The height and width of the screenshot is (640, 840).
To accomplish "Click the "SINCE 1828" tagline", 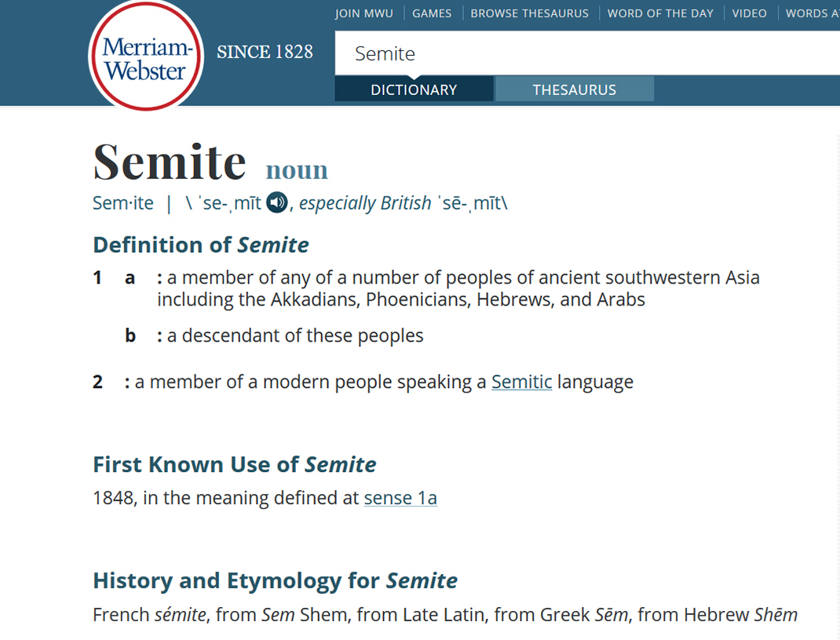I will click(x=265, y=53).
